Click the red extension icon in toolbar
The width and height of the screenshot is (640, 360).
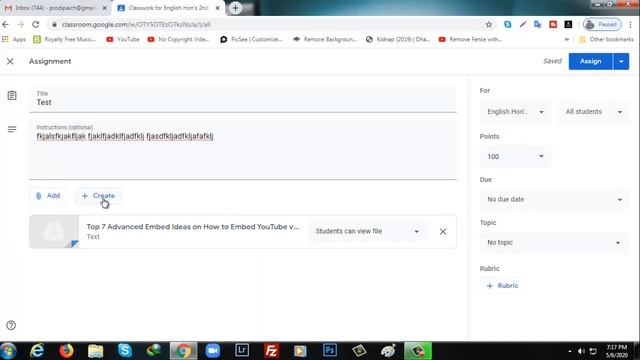tap(553, 24)
